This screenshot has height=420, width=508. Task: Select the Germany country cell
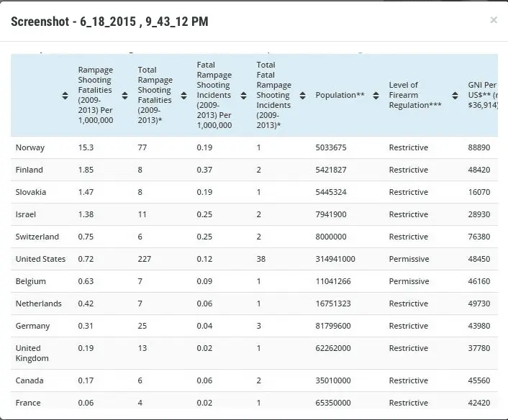[33, 326]
